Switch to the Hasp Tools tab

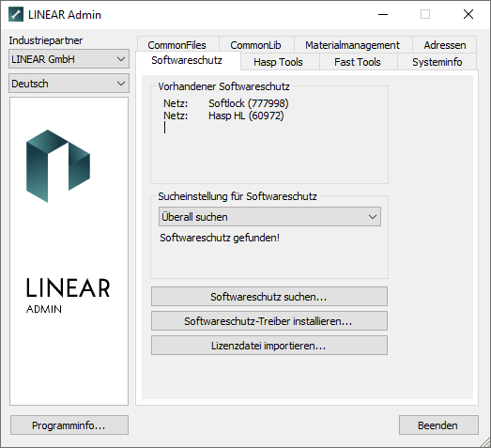[279, 62]
